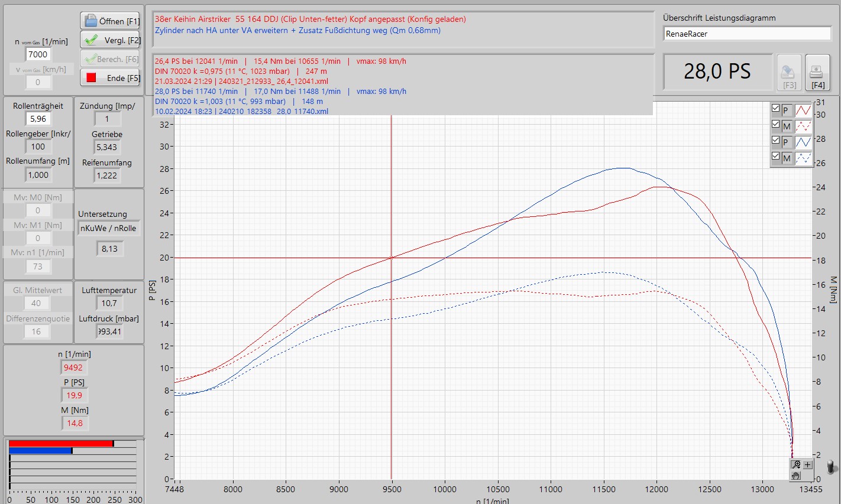This screenshot has width=841, height=504.
Task: Click the print icon labeled F4
Action: coord(817,73)
